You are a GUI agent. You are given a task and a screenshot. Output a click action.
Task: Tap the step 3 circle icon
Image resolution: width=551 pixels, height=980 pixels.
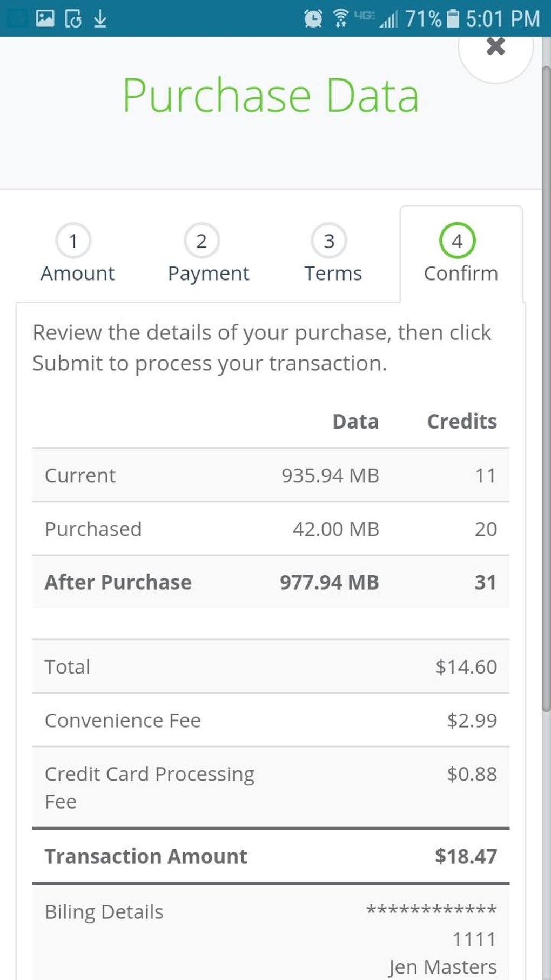(328, 241)
